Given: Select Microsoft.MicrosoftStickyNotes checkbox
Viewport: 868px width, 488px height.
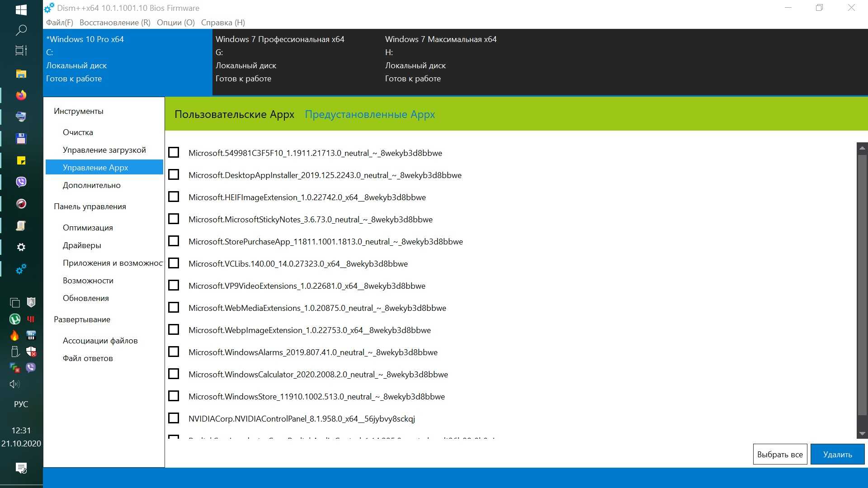Looking at the screenshot, I should (174, 219).
